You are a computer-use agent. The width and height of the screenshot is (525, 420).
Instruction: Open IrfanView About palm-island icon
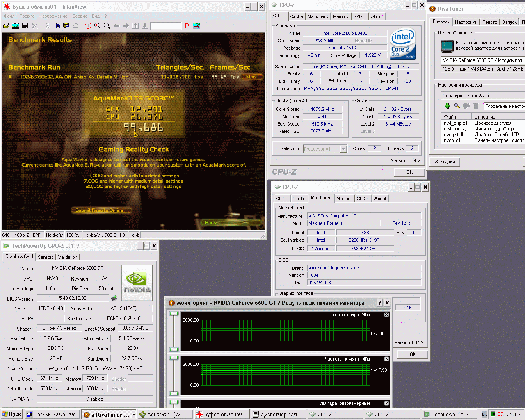196,26
